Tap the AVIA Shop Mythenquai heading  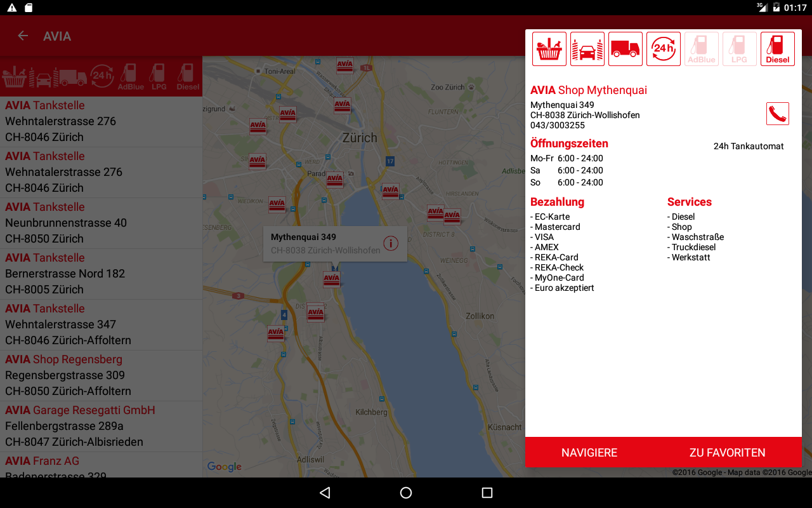[x=589, y=90]
